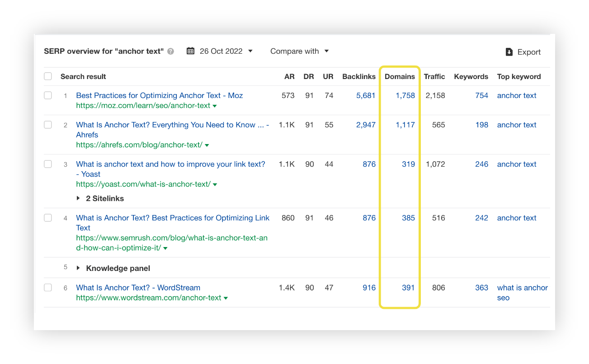Check the checkbox for the Moz result

coord(48,95)
